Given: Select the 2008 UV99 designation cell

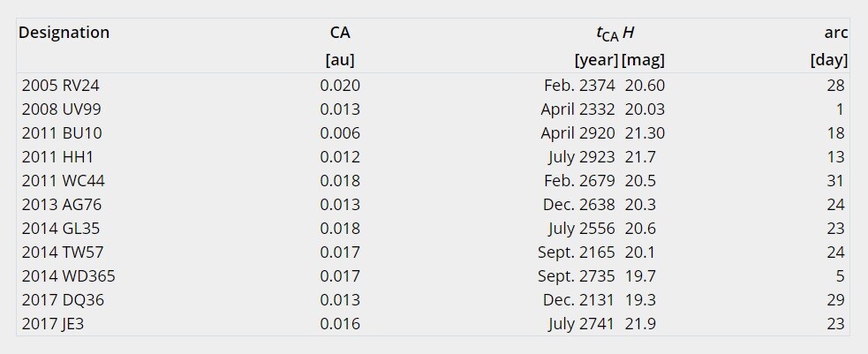Looking at the screenshot, I should (62, 109).
